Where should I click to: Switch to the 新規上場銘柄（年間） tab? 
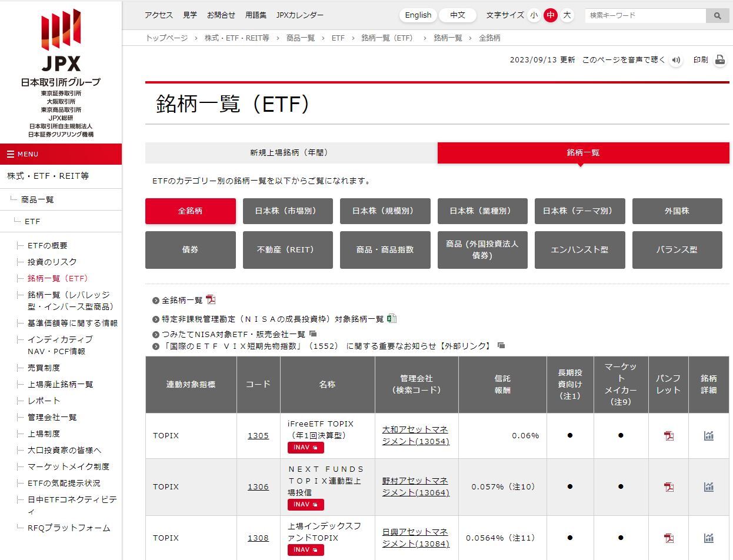(x=291, y=153)
